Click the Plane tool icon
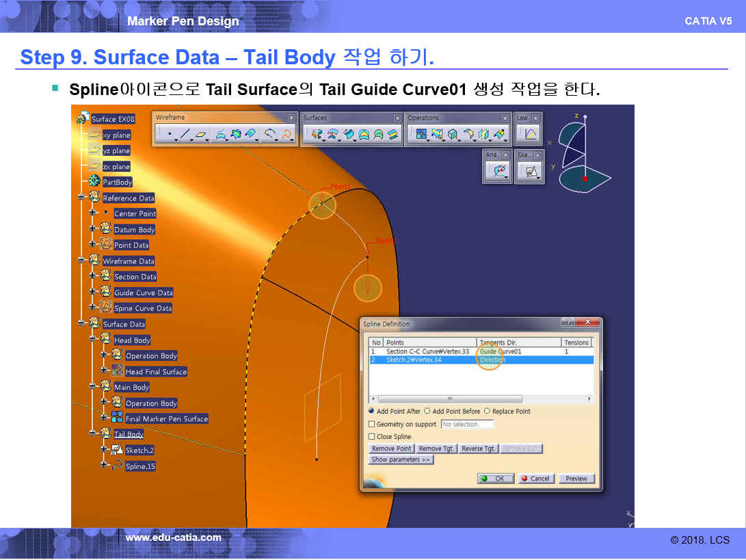 (x=200, y=135)
